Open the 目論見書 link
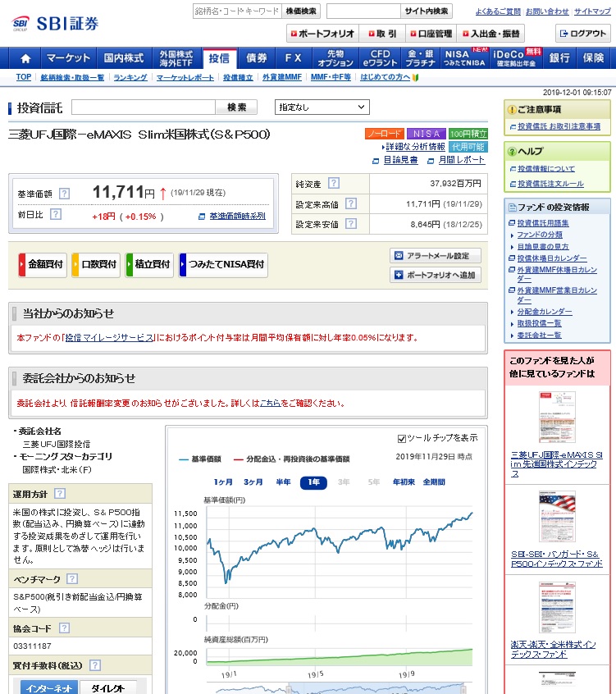616x694 pixels. (400, 160)
